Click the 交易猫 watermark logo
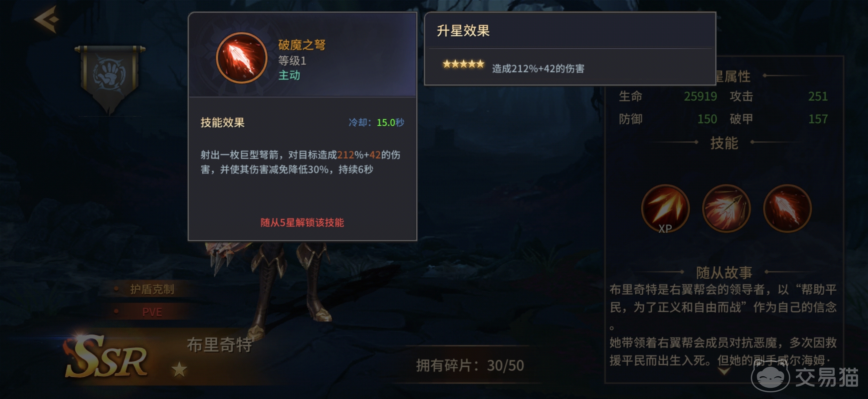 (805, 377)
